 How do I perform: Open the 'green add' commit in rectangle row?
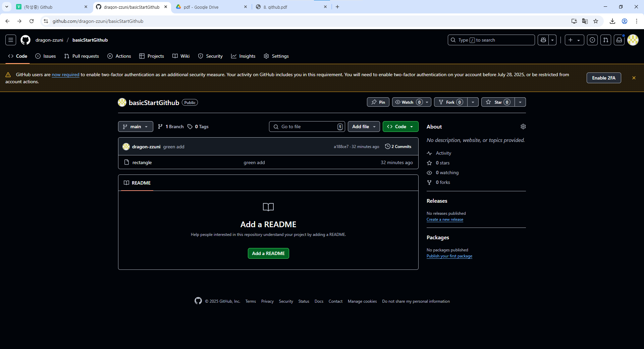(254, 162)
